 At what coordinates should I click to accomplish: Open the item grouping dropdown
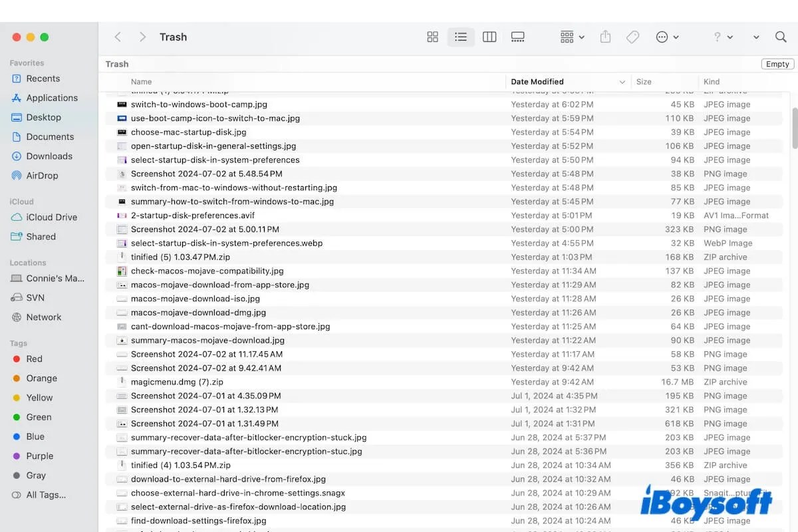coord(571,37)
